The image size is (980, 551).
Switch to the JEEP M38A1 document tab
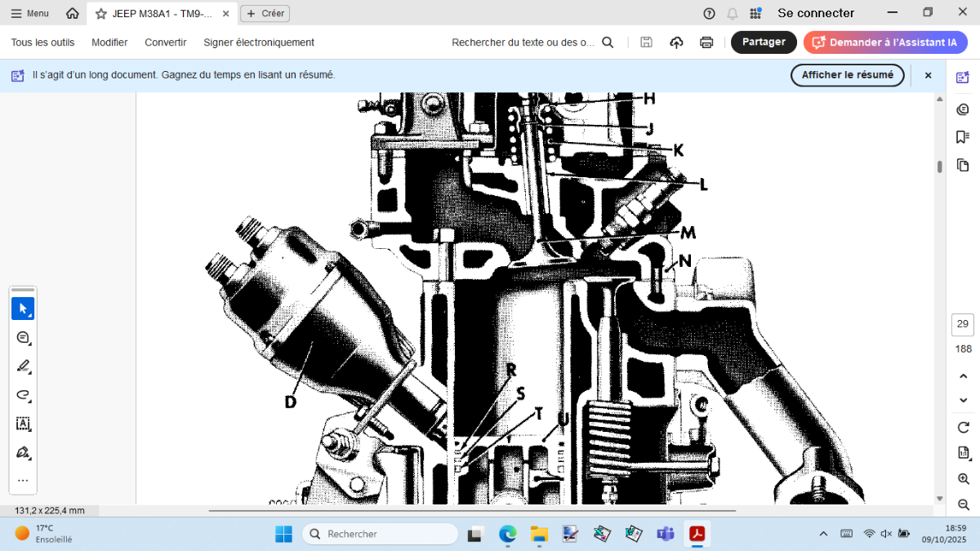click(162, 13)
